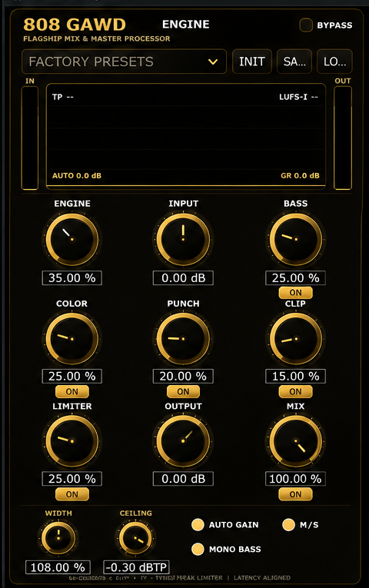Click the MIX 100.00 % value field
Viewport: 369px width, 588px height.
(x=295, y=479)
